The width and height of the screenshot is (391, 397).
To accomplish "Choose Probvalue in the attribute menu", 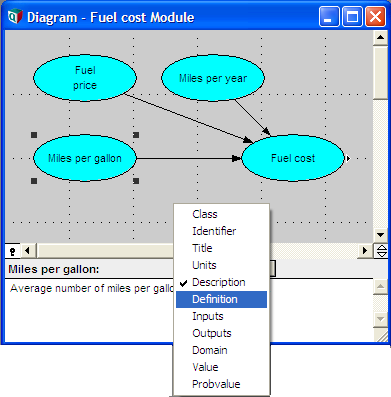I will click(x=221, y=384).
